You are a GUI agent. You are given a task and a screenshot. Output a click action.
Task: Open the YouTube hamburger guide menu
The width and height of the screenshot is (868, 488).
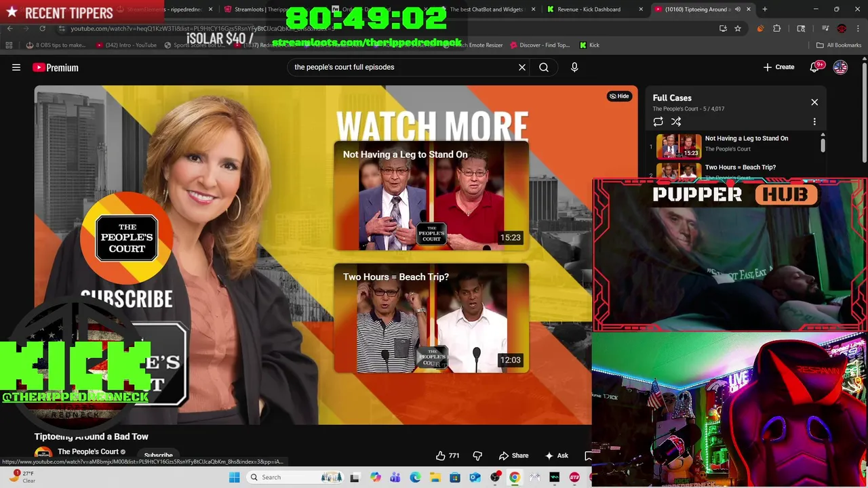tap(16, 67)
